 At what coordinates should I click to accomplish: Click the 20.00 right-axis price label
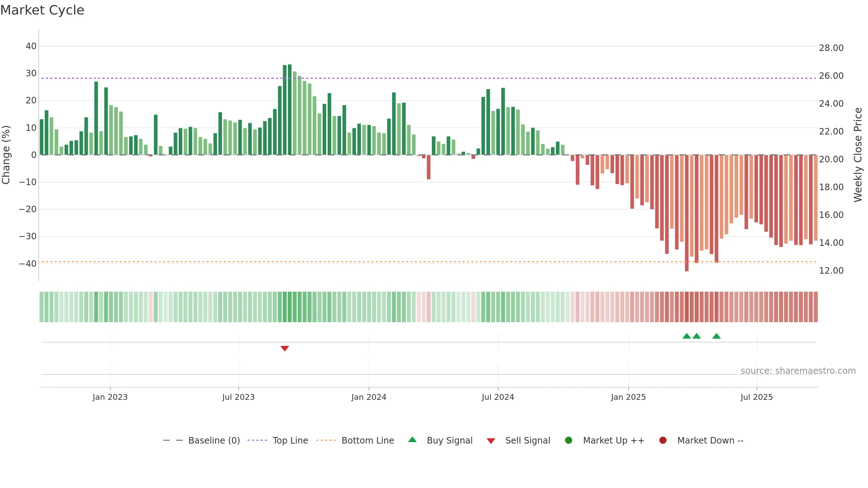click(x=831, y=159)
